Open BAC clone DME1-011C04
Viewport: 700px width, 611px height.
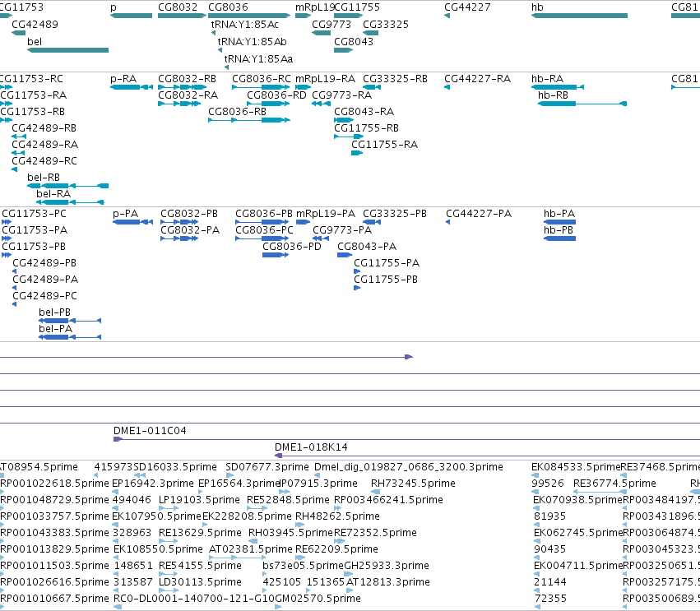click(x=150, y=431)
